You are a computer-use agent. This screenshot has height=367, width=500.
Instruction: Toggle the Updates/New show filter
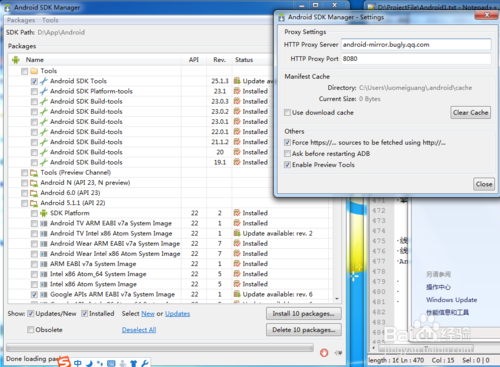31,314
